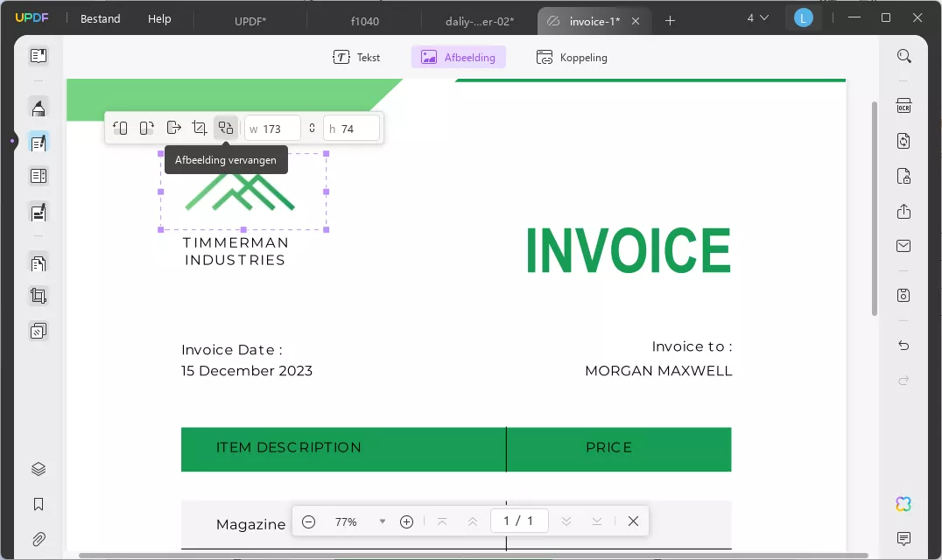Toggle the aspect ratio lock link
Screen dimensions: 942x560
312,128
